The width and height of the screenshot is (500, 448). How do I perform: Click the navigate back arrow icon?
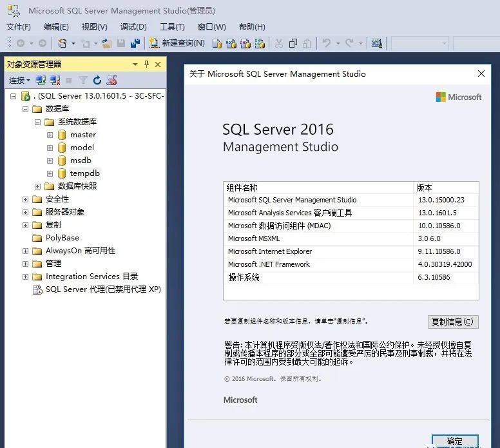click(x=21, y=43)
